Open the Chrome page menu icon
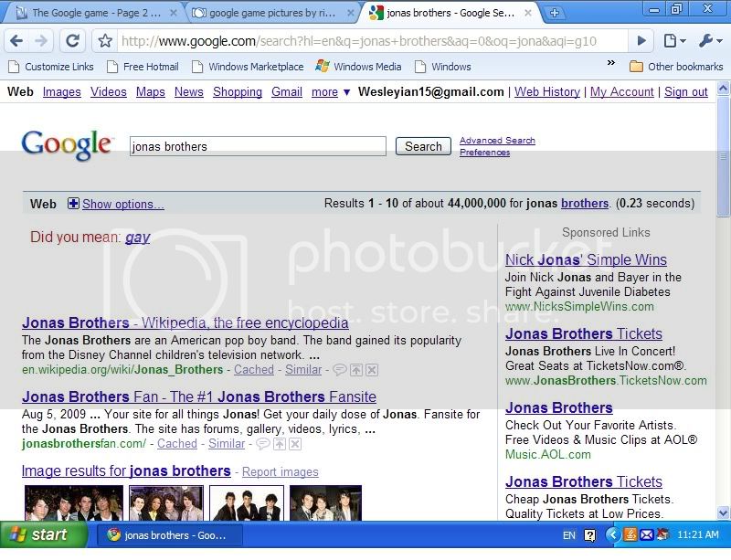731x560 pixels. click(x=673, y=41)
